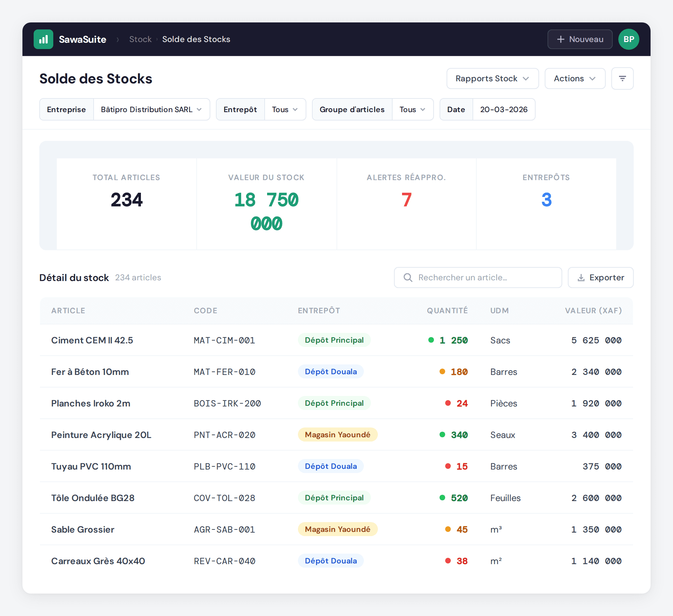Open Entreprise Bâtipro Distribution SARL selector
Screen dimensions: 673x616
(x=151, y=109)
